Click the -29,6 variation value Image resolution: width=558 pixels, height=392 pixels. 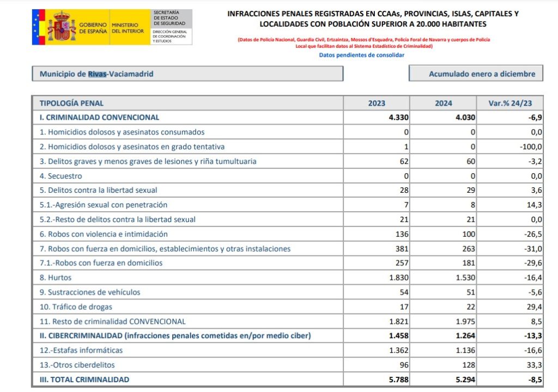(x=533, y=262)
